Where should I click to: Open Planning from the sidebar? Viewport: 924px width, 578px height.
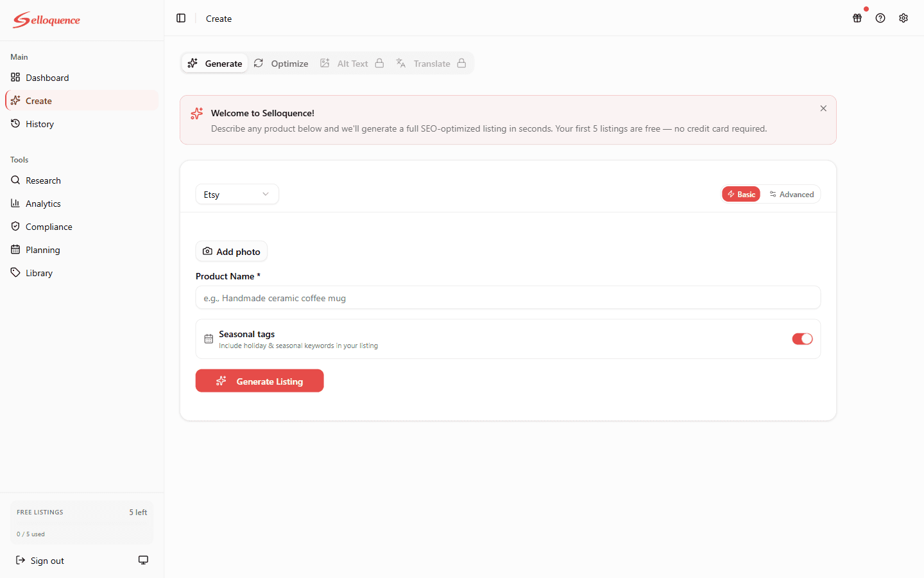coord(41,250)
